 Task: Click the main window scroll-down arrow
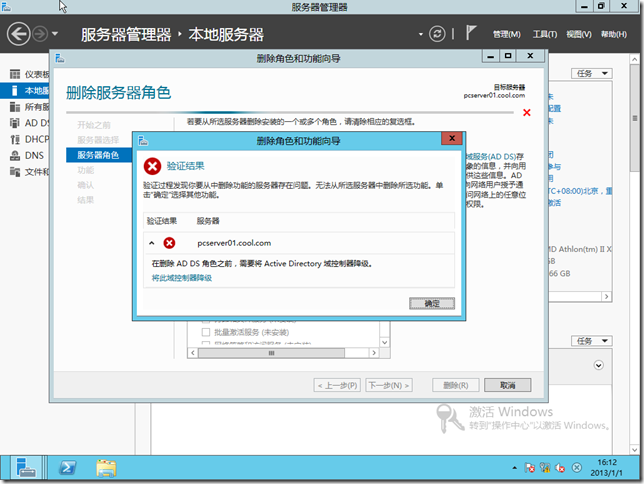[635, 449]
